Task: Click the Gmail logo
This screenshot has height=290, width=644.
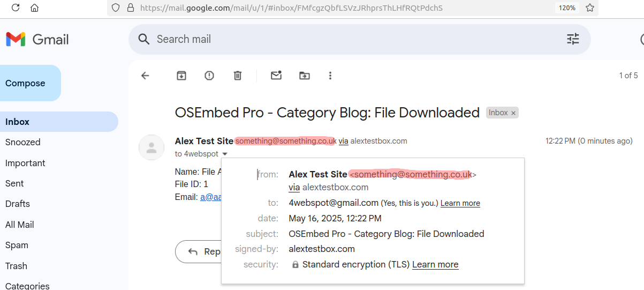Action: coord(37,39)
